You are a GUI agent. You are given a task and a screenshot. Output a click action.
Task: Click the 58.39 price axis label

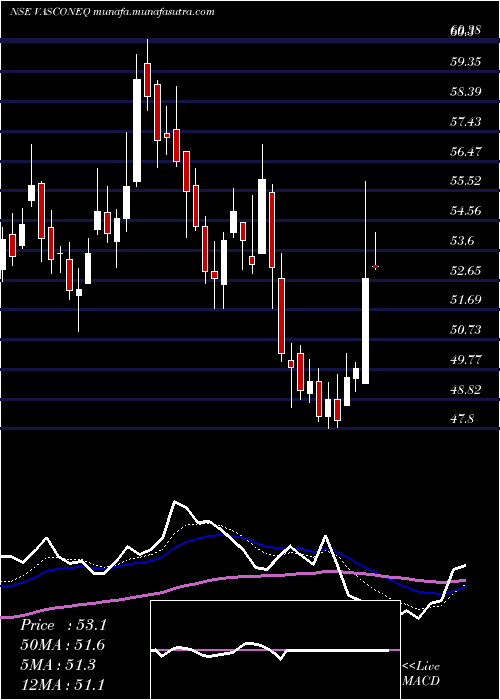466,92
